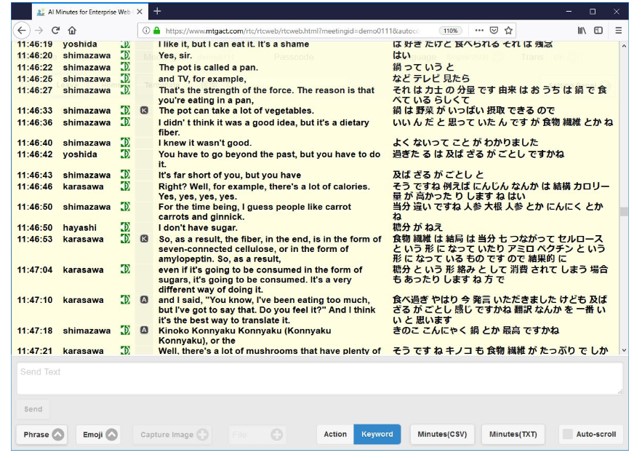Click the green language icon for hayashi 11:46:50
Viewport: 642px width, 458px height.
pyautogui.click(x=125, y=227)
